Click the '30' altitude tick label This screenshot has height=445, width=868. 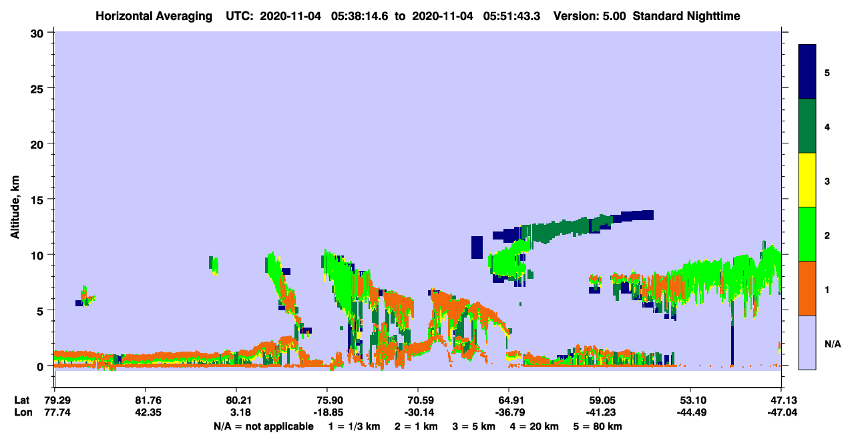coord(39,32)
